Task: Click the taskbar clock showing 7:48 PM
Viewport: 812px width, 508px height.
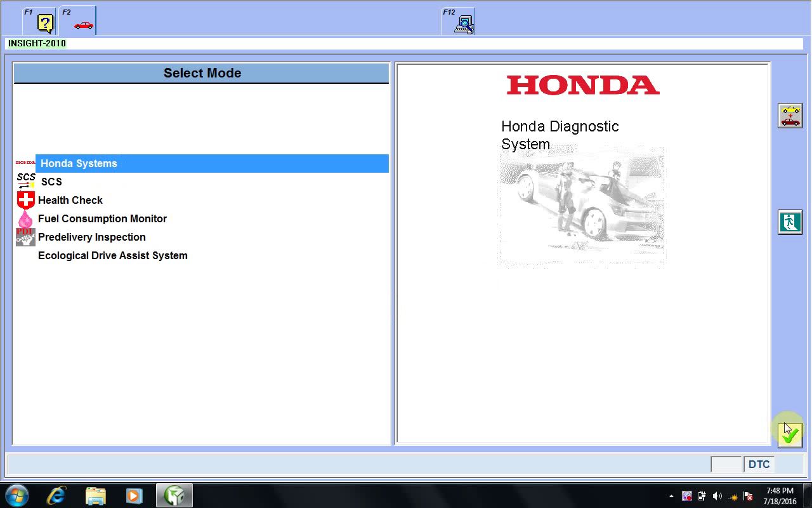Action: [x=780, y=496]
